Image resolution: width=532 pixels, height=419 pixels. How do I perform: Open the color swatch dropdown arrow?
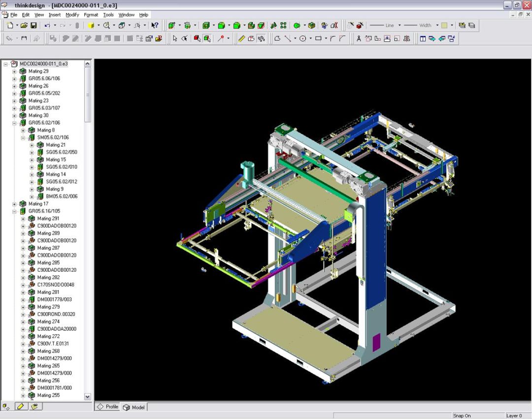(x=452, y=26)
